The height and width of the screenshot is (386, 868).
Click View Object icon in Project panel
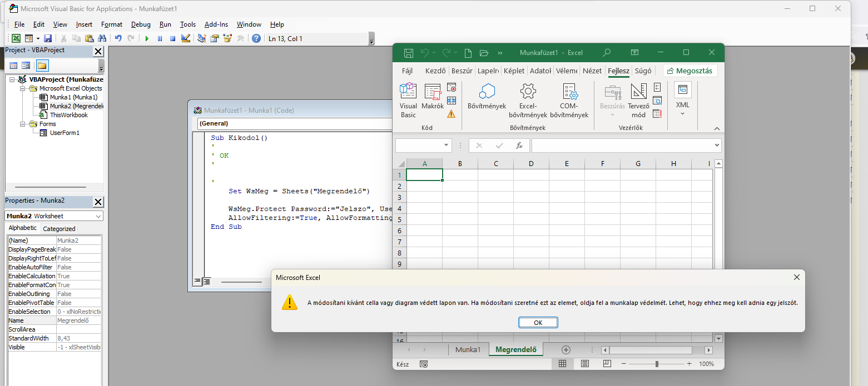point(26,66)
